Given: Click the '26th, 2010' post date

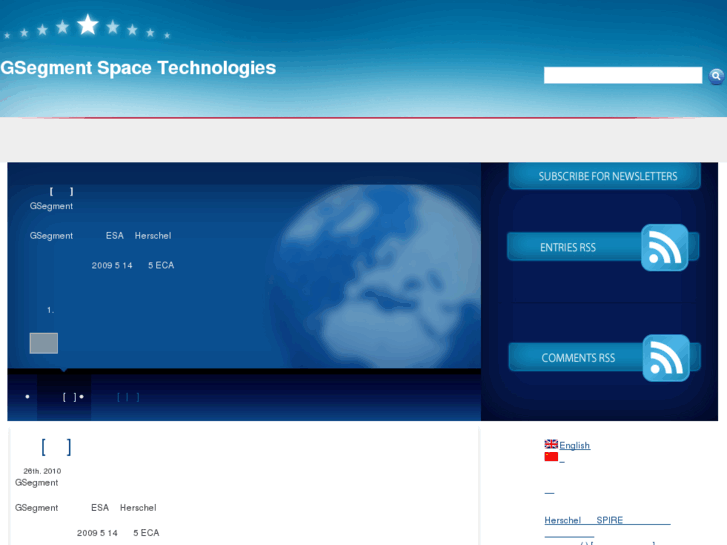Looking at the screenshot, I should (x=42, y=471).
